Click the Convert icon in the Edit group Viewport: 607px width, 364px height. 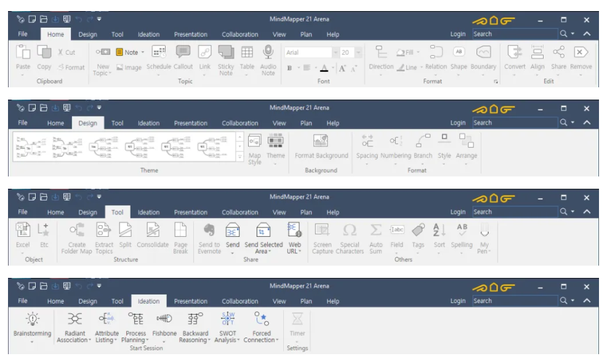(515, 52)
